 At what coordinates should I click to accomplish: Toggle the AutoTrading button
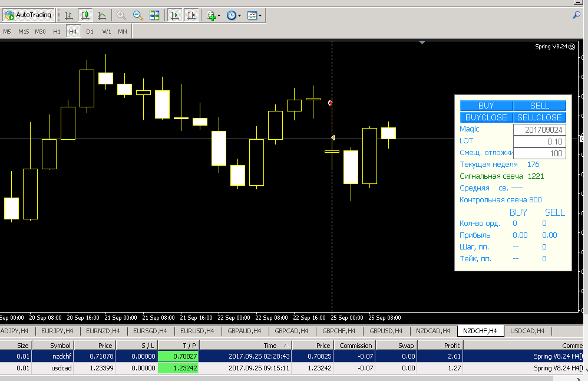click(x=28, y=15)
